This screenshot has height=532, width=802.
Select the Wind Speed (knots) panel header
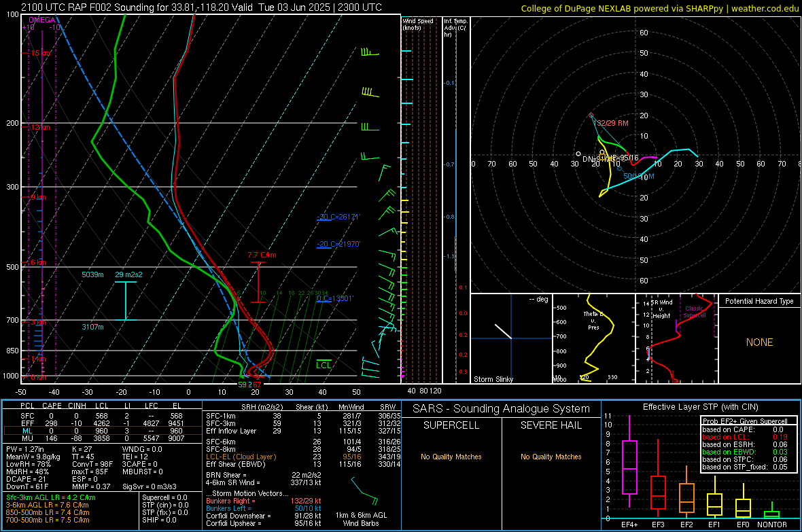418,24
